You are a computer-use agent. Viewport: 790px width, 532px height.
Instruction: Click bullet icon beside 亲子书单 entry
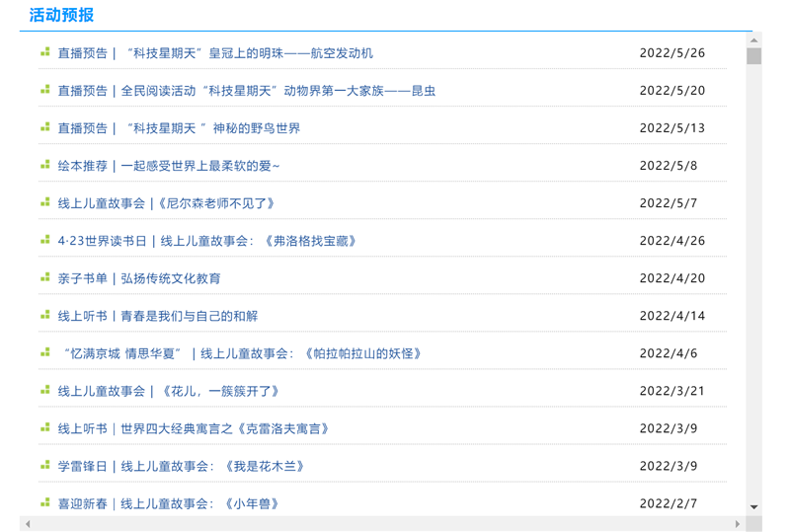click(45, 278)
